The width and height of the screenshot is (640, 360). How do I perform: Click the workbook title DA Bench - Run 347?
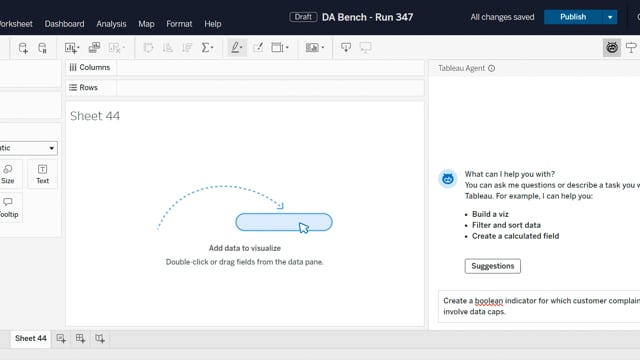pyautogui.click(x=367, y=17)
